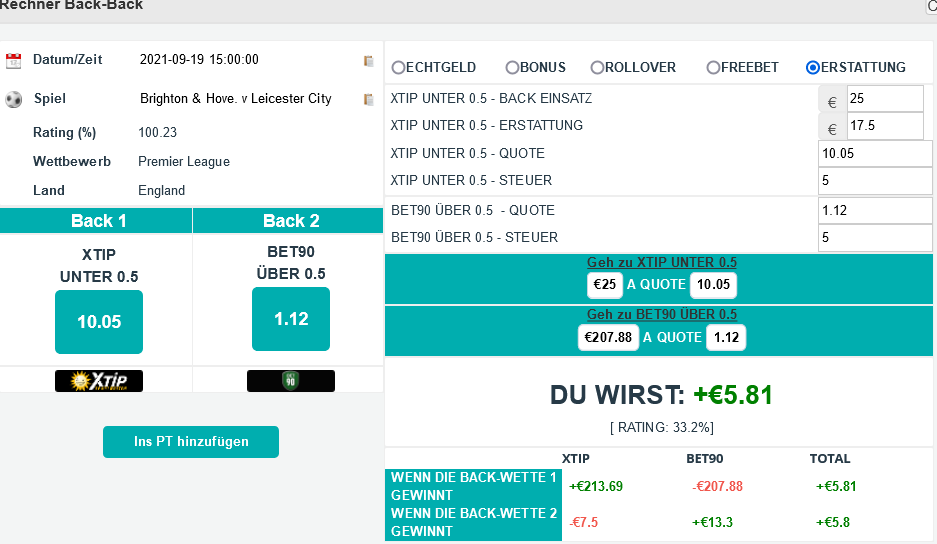Click the +€213.69 XTIP value
Image resolution: width=937 pixels, height=544 pixels.
[596, 487]
